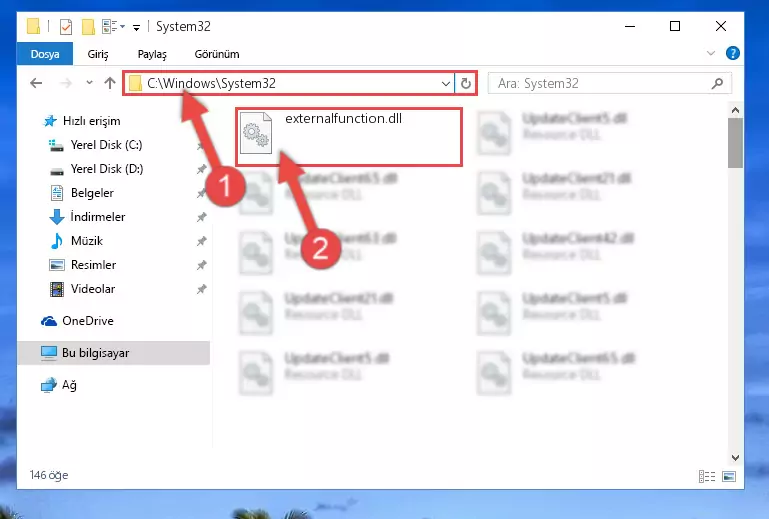The height and width of the screenshot is (519, 769).
Task: Maximize the System32 window
Action: coord(675,26)
